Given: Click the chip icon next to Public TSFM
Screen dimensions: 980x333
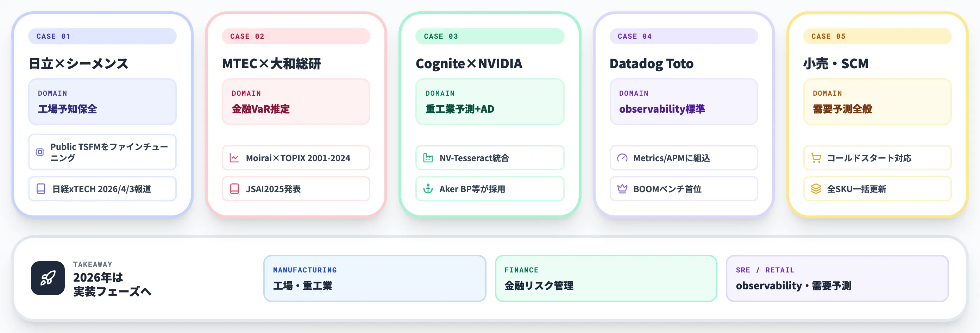Looking at the screenshot, I should pyautogui.click(x=40, y=152).
